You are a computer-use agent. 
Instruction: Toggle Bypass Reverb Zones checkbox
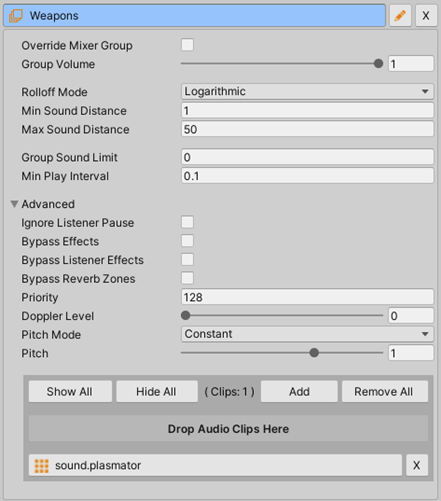pyautogui.click(x=187, y=278)
